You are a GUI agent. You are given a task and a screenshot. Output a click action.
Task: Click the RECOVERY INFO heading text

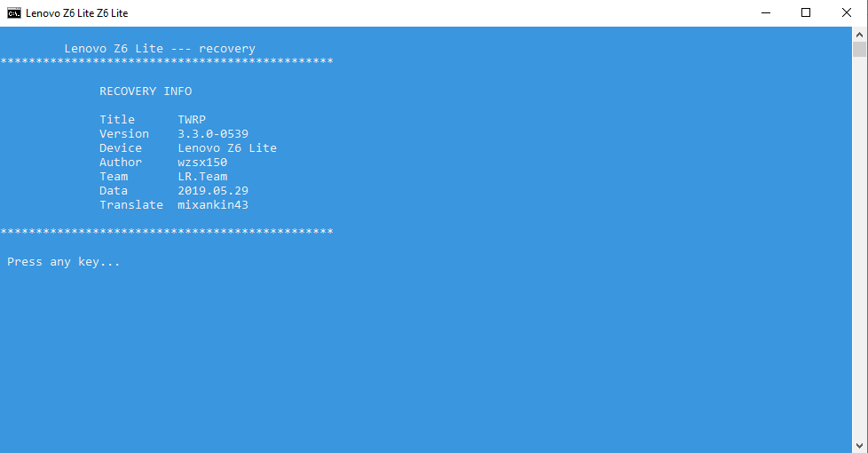(146, 91)
